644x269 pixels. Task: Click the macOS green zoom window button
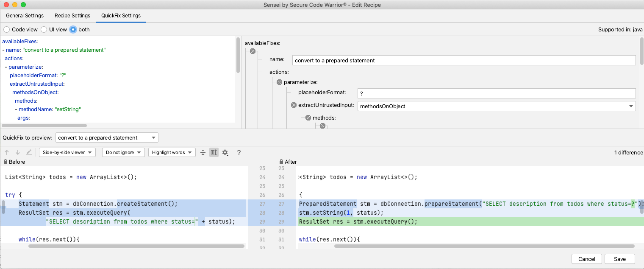(x=23, y=5)
